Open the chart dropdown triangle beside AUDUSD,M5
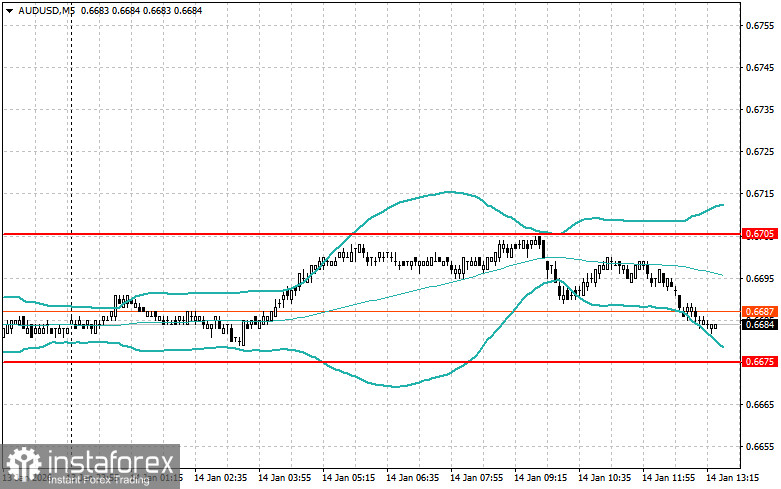This screenshot has height=489, width=781. (x=9, y=10)
